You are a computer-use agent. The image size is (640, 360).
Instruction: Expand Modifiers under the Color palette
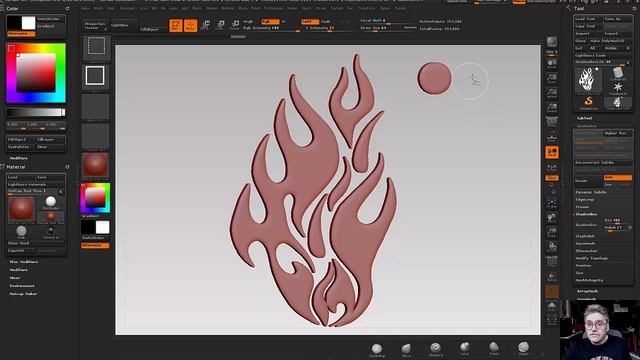click(x=18, y=158)
